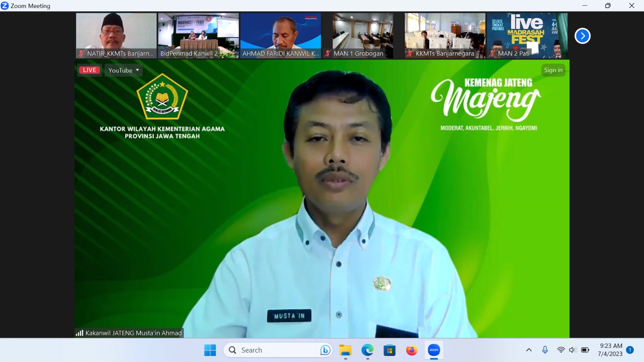The height and width of the screenshot is (362, 644).
Task: Open Bing chat icon in search box
Action: coord(325,350)
